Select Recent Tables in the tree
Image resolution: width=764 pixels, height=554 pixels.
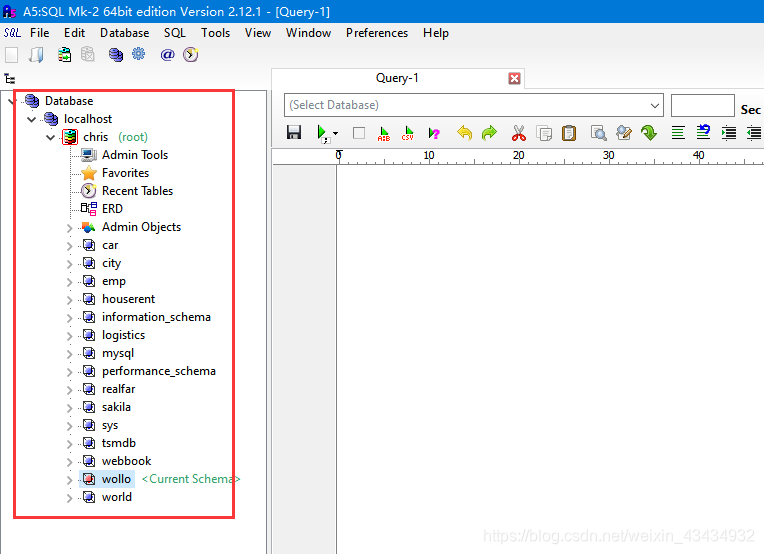[x=137, y=191]
